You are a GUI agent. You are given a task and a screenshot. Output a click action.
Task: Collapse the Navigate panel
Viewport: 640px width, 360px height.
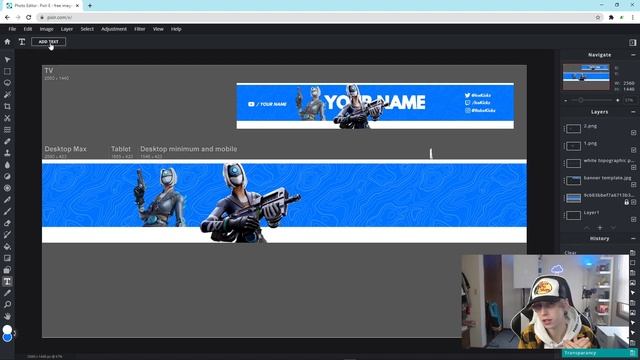pos(633,55)
